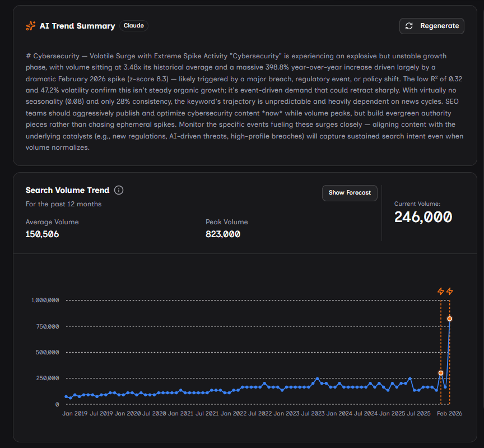Image resolution: width=484 pixels, height=448 pixels.
Task: Select the lower orange spike data point
Action: tap(441, 373)
